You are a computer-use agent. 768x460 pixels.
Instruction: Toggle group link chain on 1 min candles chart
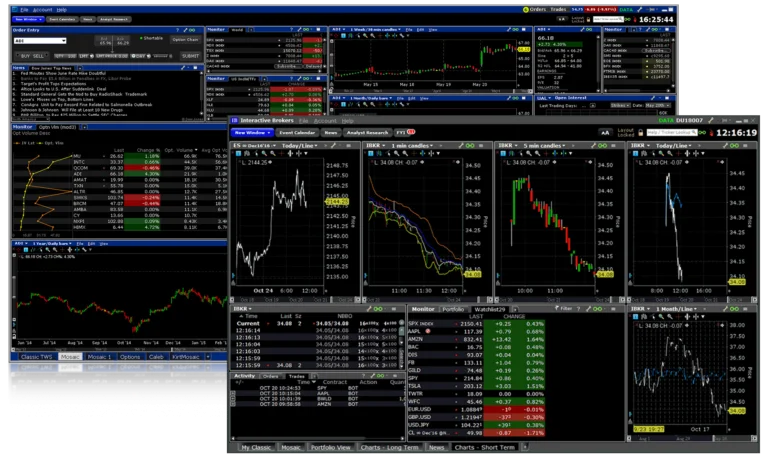pyautogui.click(x=470, y=145)
